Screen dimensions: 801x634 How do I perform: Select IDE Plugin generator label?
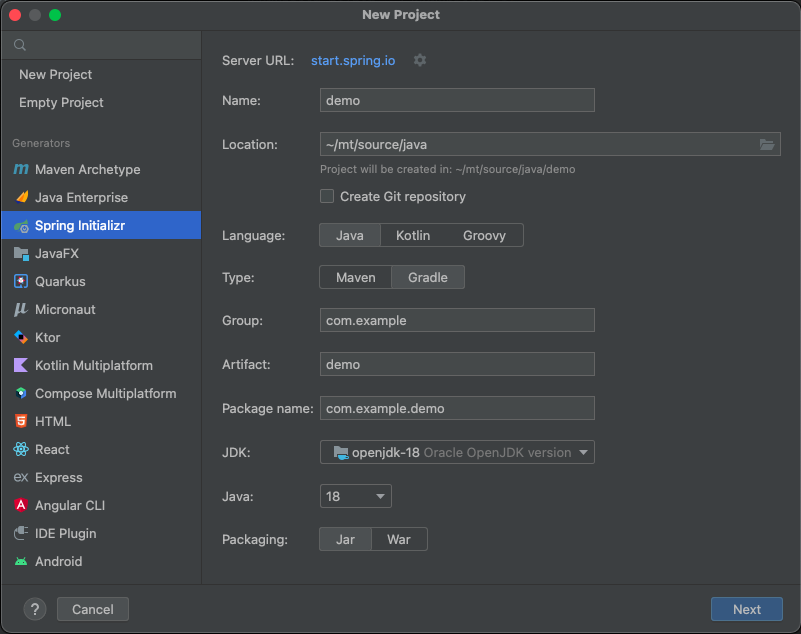[65, 534]
